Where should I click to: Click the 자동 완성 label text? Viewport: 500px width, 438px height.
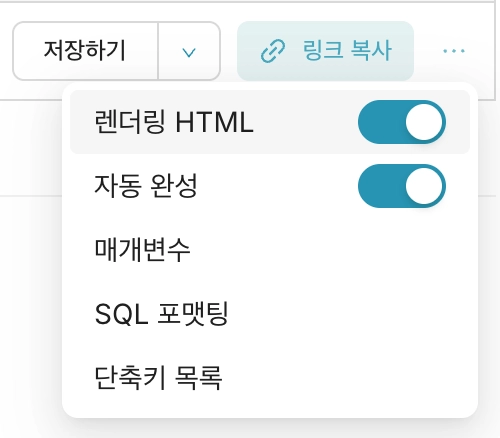coord(146,186)
